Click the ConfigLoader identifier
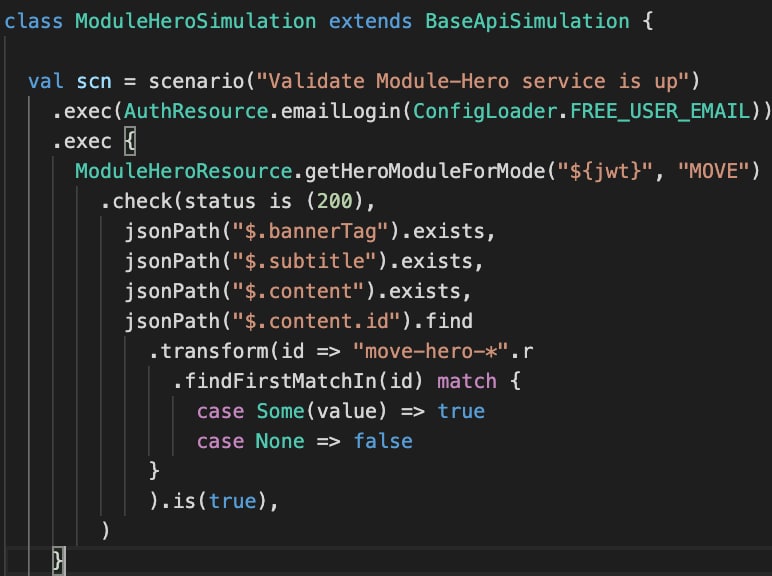This screenshot has height=576, width=772. pos(485,111)
